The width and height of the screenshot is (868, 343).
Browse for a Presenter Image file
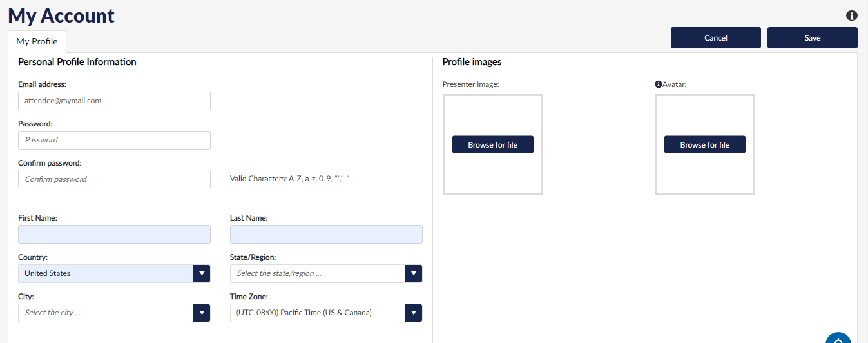tap(492, 144)
